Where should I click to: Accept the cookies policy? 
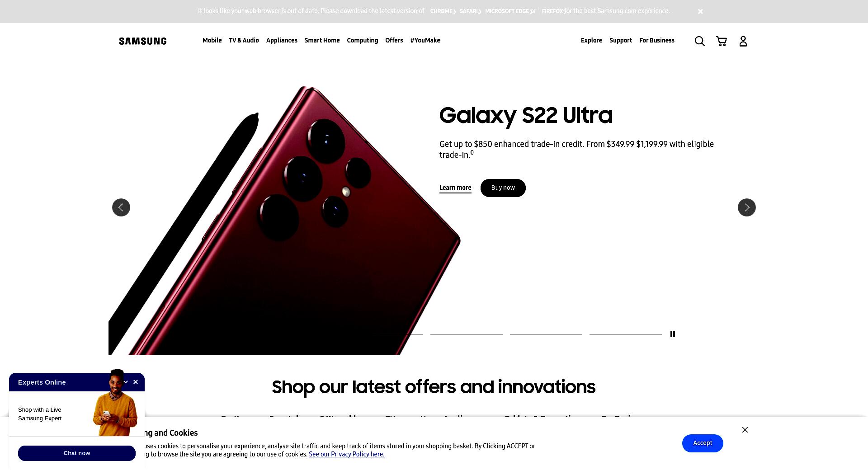(x=703, y=443)
